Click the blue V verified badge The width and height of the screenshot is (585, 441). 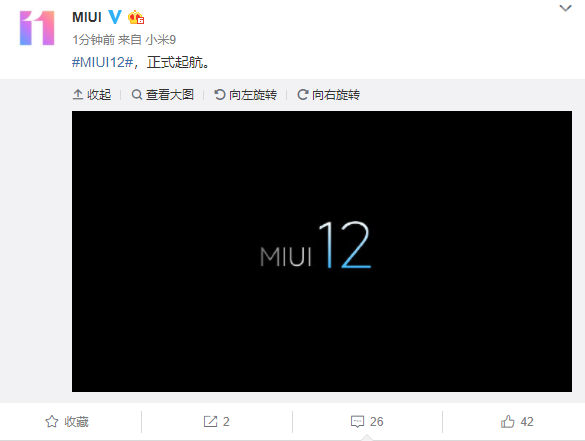click(x=115, y=17)
